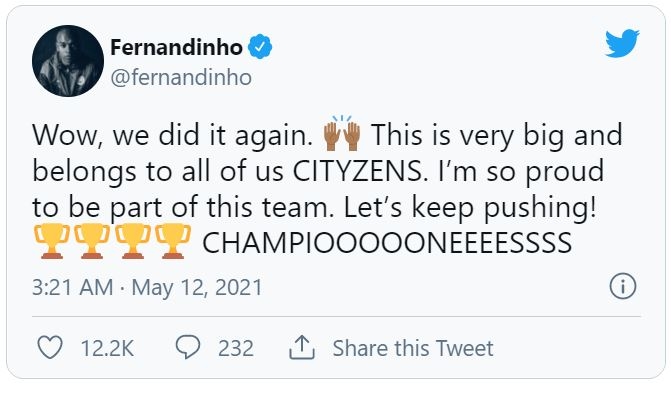Click the last trophy emoji
The height and width of the screenshot is (395, 671).
172,241
